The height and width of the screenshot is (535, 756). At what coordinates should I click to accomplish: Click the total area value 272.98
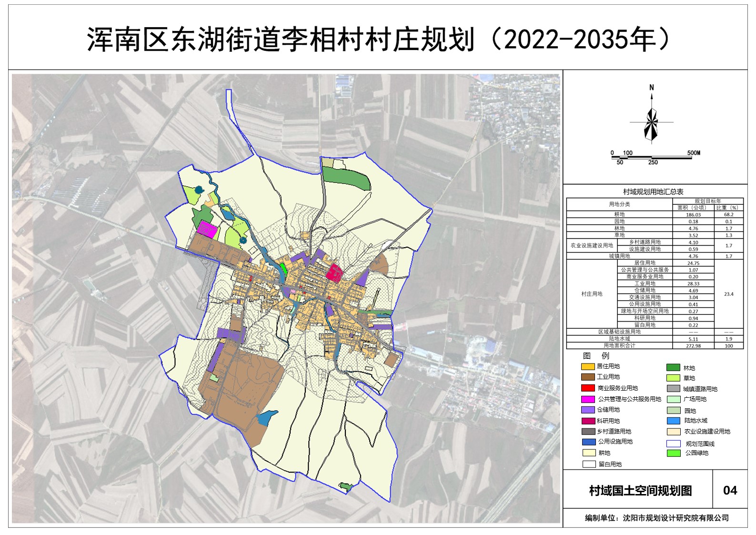click(x=693, y=346)
